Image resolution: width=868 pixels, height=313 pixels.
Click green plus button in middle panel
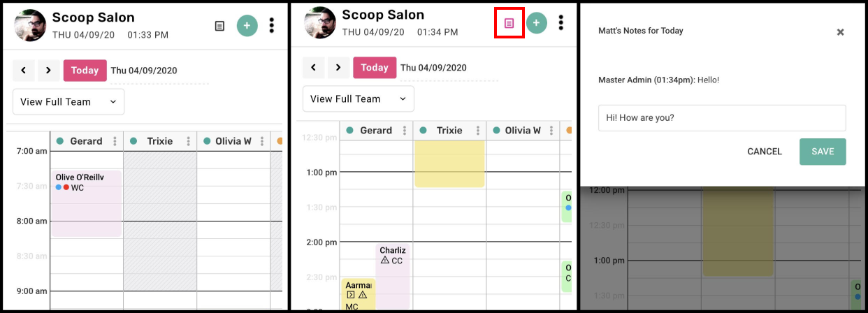tap(536, 23)
